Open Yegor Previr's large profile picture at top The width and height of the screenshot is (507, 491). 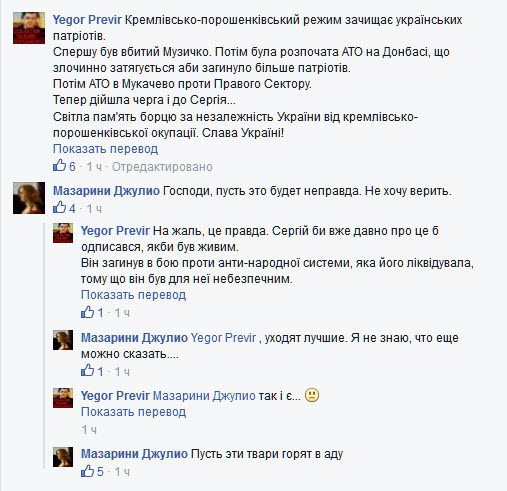[29, 28]
